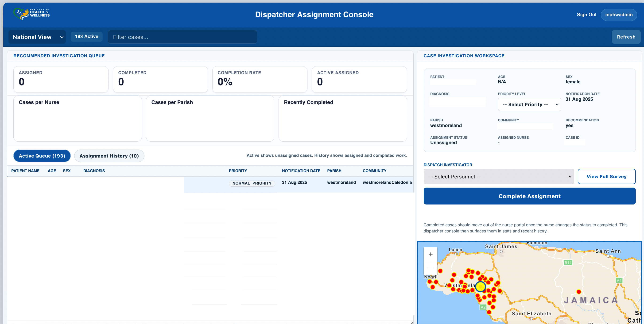This screenshot has width=644, height=324.
Task: Click the Filter cases search field
Action: (182, 37)
